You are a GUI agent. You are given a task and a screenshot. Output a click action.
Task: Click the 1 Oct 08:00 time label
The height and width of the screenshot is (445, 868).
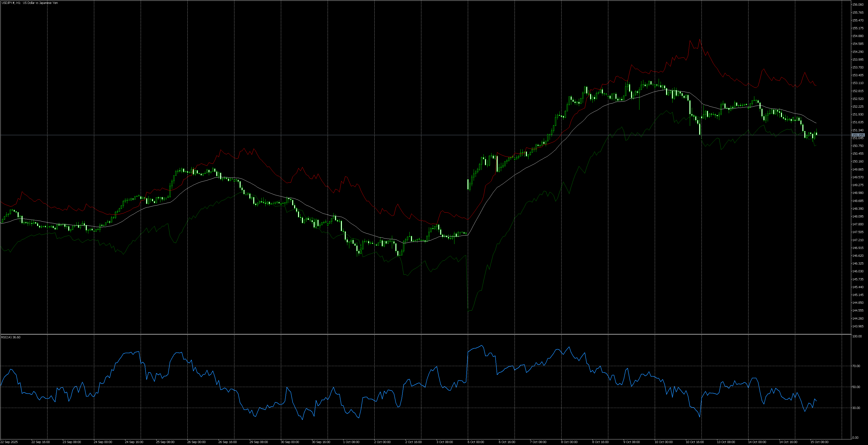[351, 442]
